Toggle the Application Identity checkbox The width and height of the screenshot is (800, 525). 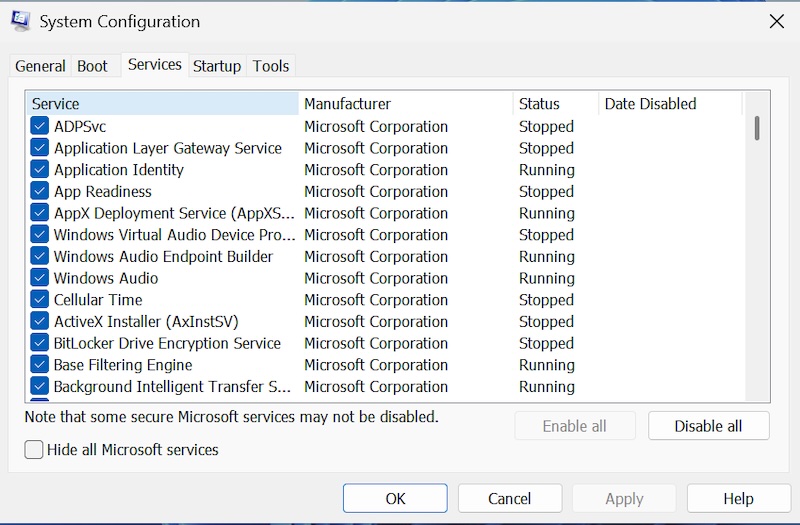tap(40, 169)
